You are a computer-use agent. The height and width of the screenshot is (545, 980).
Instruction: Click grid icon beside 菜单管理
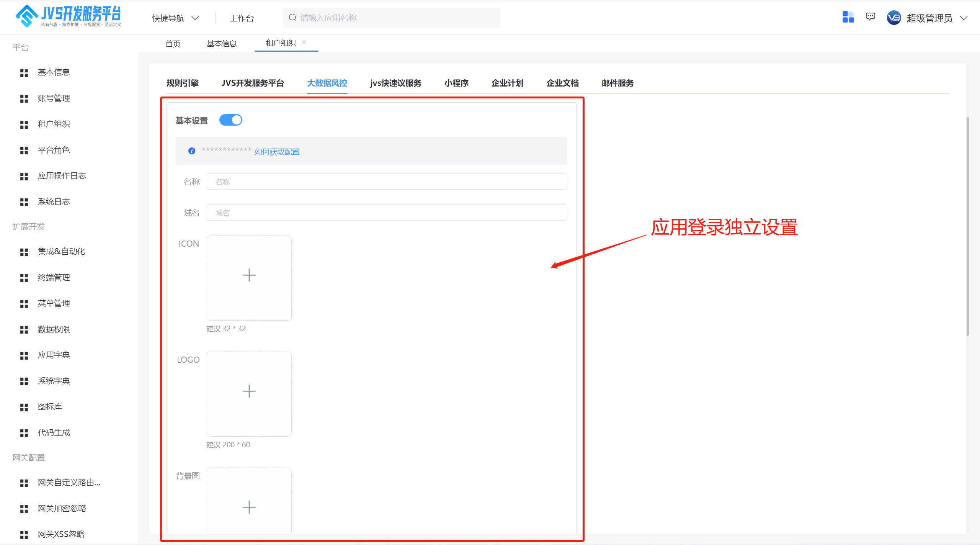24,304
